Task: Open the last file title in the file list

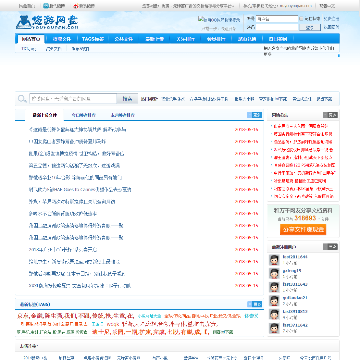Action: 80,285
